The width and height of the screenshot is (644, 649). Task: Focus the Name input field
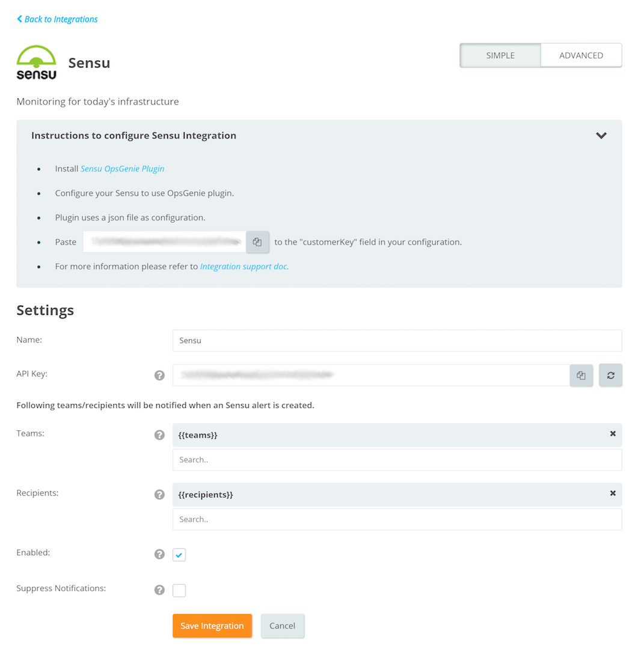(x=397, y=341)
